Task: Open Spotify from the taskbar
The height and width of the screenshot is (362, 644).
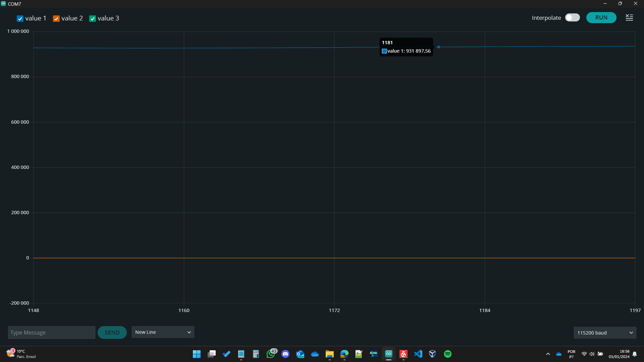Action: click(x=447, y=354)
